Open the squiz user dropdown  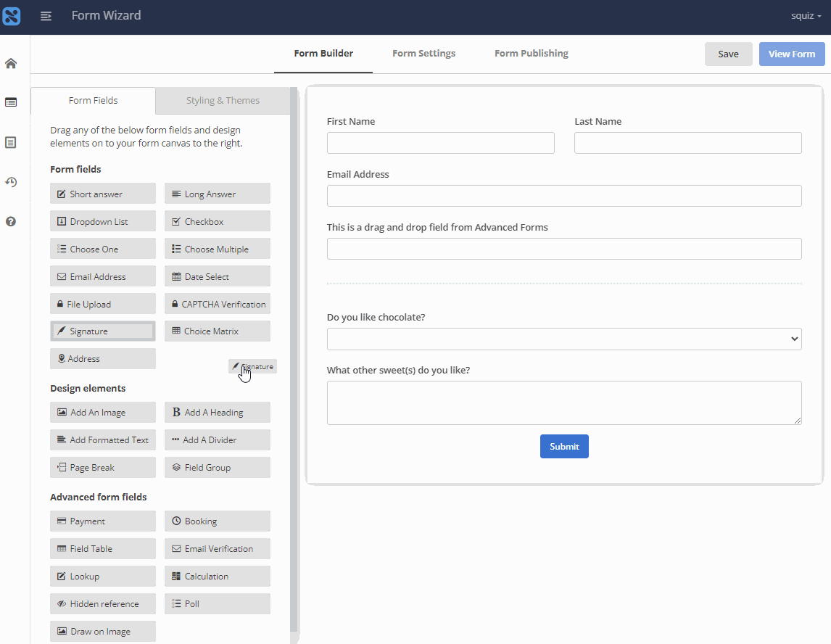point(806,16)
